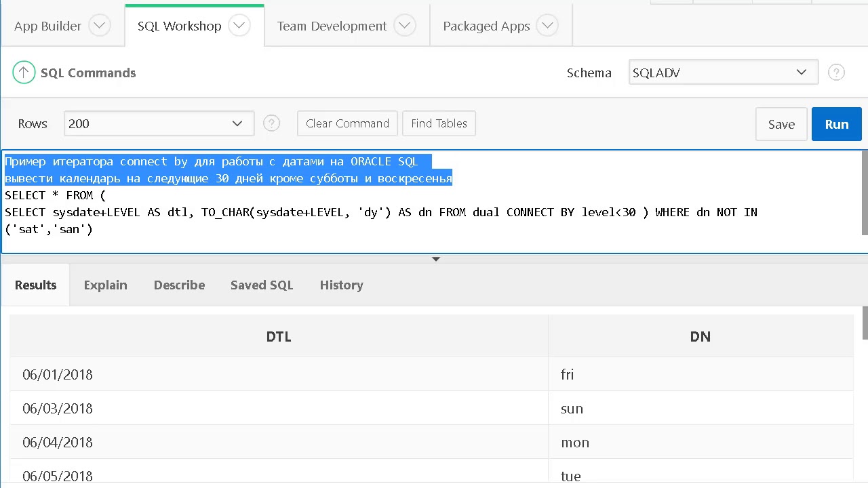Open the Rows help question icon
This screenshot has height=488, width=868.
pyautogui.click(x=271, y=123)
